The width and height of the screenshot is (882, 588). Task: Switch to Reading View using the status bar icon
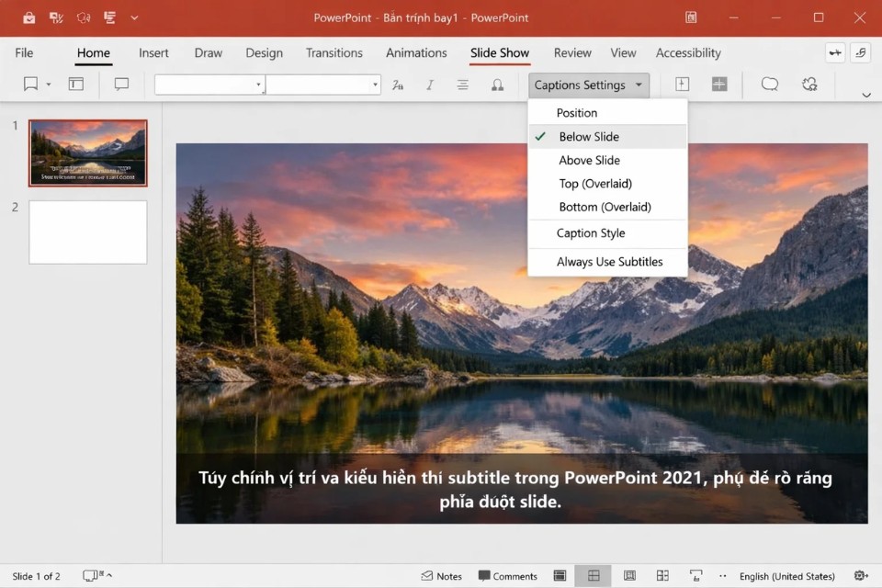(630, 576)
